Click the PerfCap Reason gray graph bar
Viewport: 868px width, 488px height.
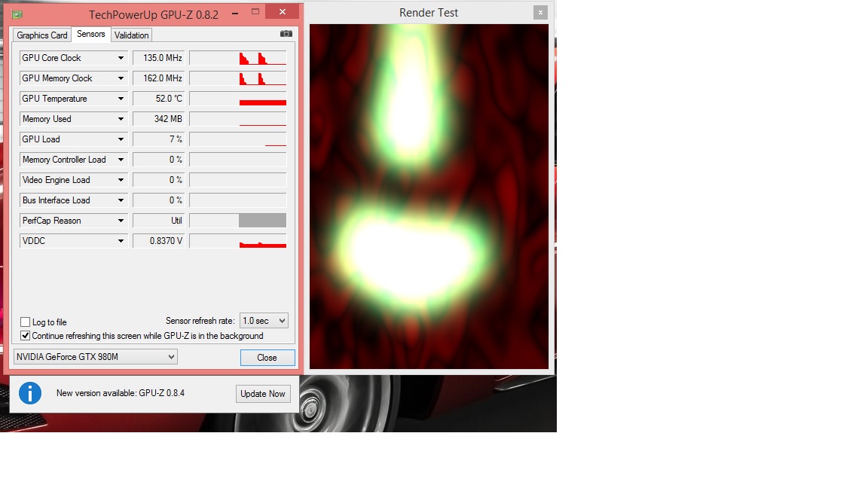point(262,221)
